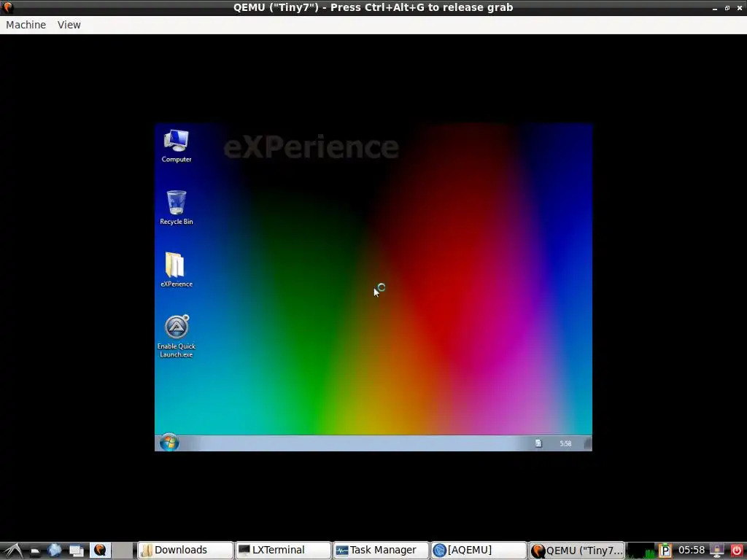
Task: Launch the host web browser globe icon
Action: (x=55, y=551)
